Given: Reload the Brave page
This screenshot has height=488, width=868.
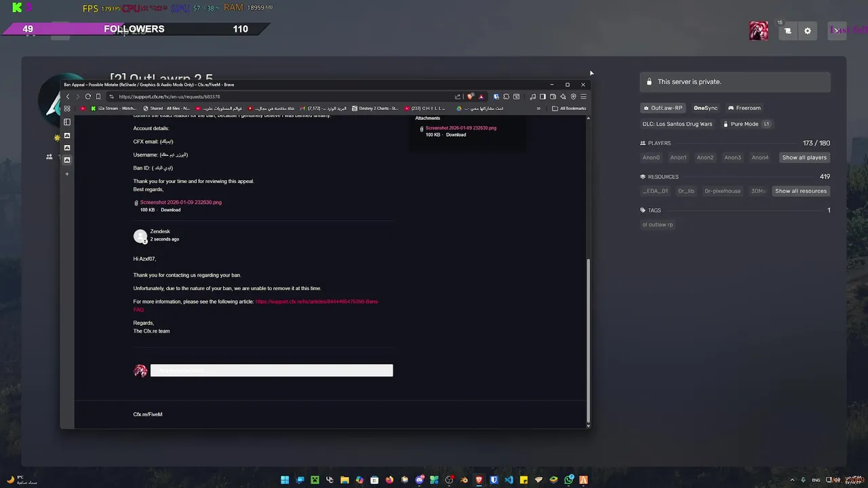Looking at the screenshot, I should click(x=88, y=96).
